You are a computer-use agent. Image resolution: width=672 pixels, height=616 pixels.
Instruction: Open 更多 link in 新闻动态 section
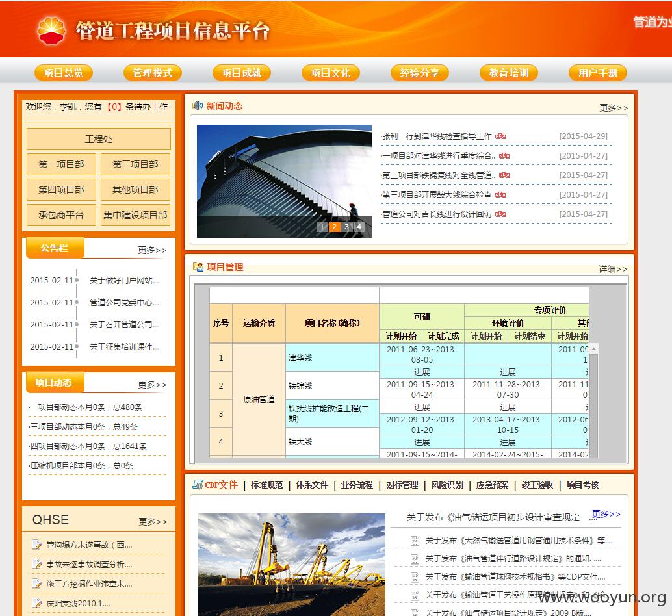[x=614, y=108]
